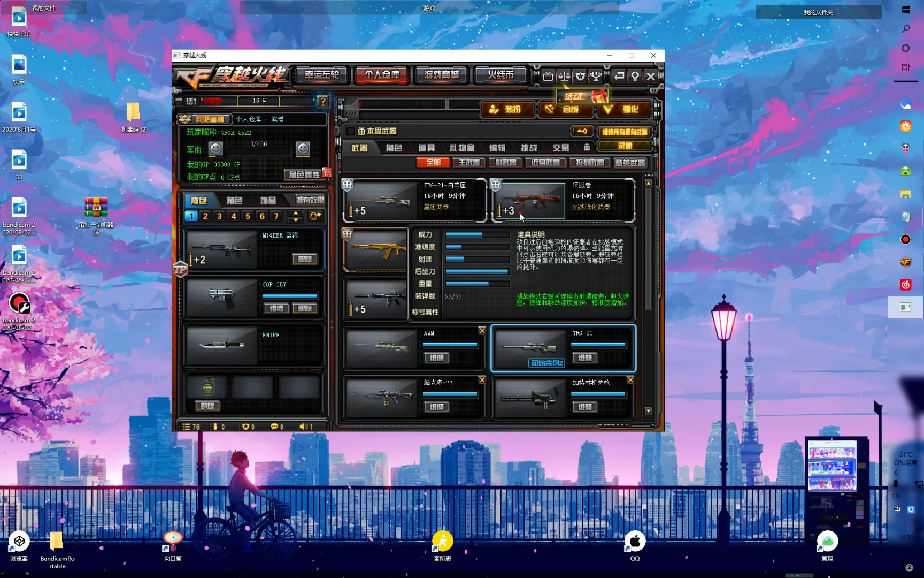Click the 录像 button

[x=625, y=146]
